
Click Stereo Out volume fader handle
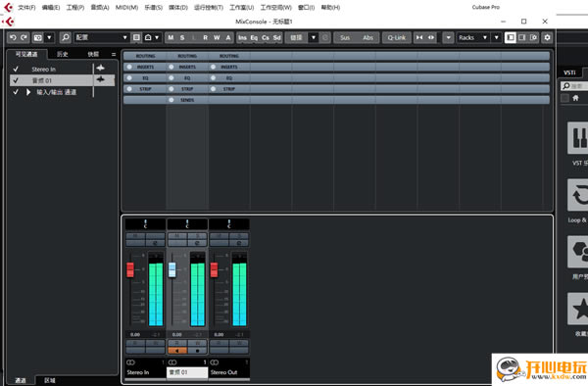coord(214,269)
